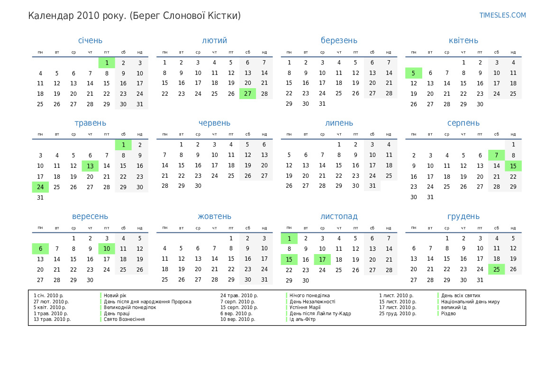Click legend date '6 вер. 2010 р.'

236,313
